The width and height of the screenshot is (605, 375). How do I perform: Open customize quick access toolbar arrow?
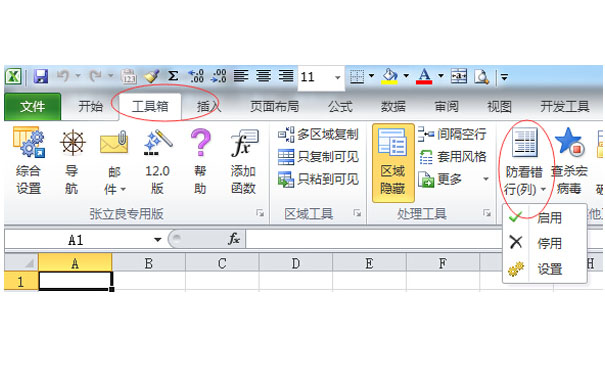[x=504, y=77]
